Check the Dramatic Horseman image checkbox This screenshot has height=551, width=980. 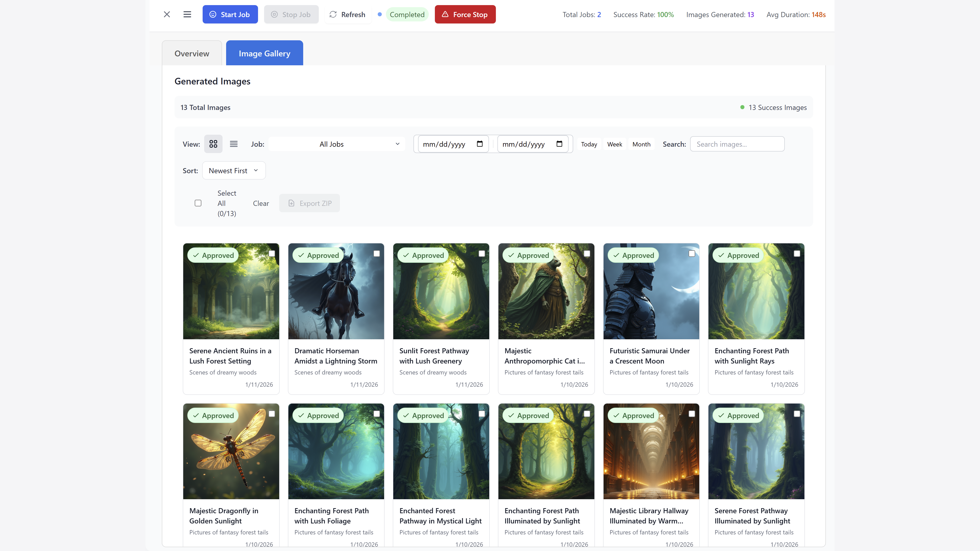(x=376, y=254)
